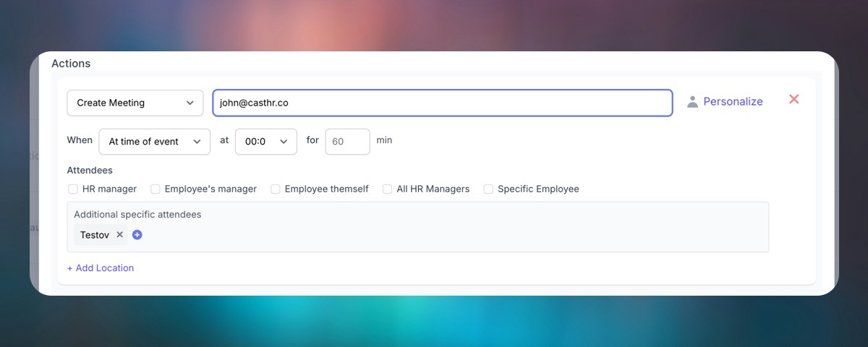
Task: Click the duration minutes field showing 60
Action: click(348, 142)
